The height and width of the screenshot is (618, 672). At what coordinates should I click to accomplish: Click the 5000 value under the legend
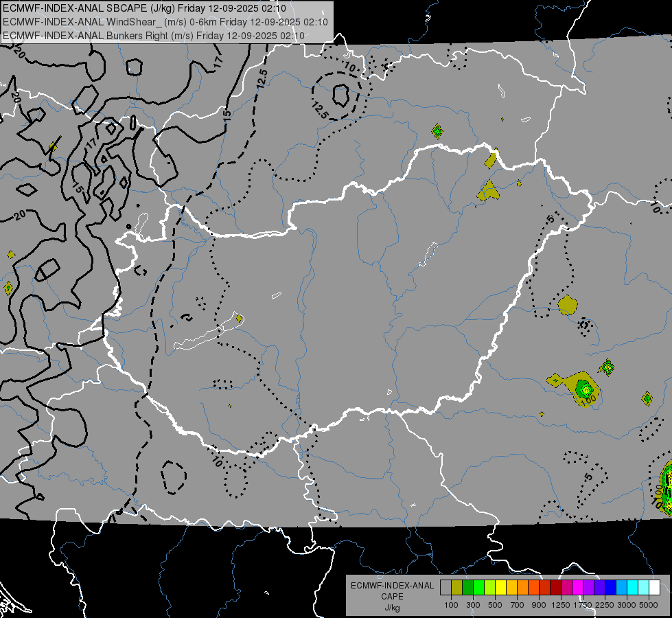[x=649, y=605]
